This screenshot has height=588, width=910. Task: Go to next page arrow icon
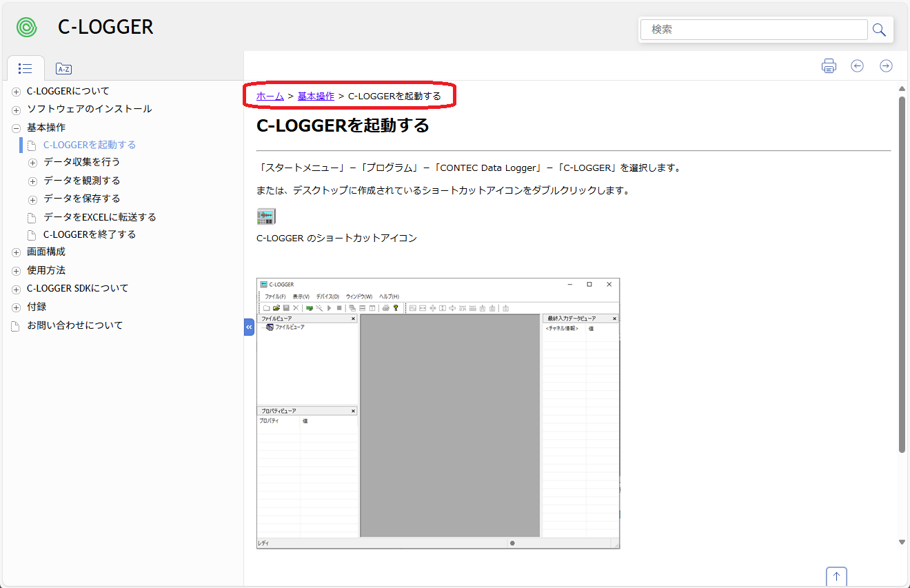(x=886, y=66)
